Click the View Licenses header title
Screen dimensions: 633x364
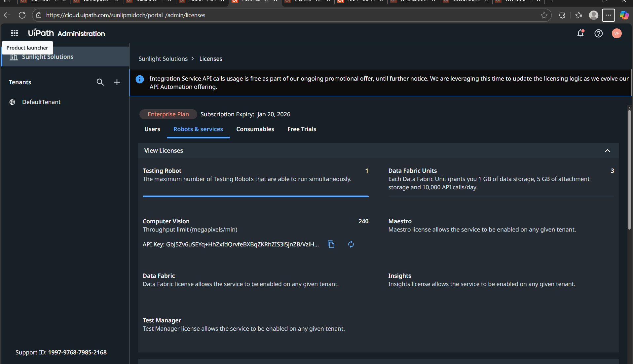pos(164,151)
